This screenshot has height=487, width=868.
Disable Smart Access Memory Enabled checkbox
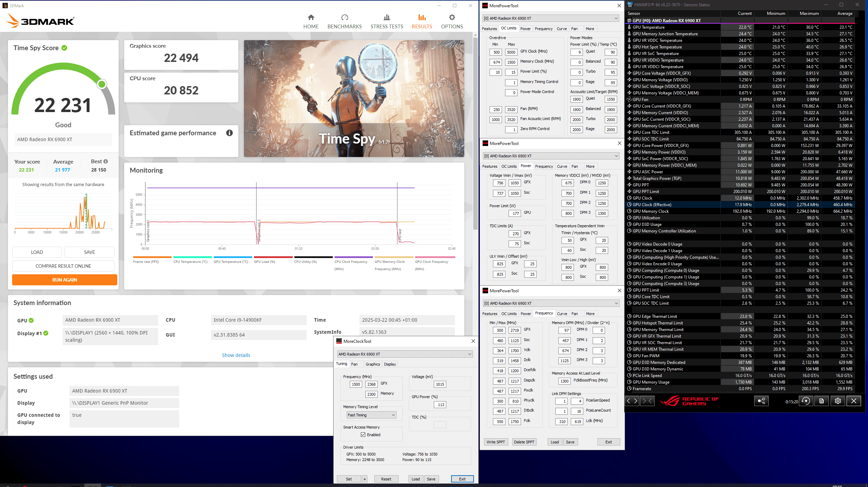(363, 435)
